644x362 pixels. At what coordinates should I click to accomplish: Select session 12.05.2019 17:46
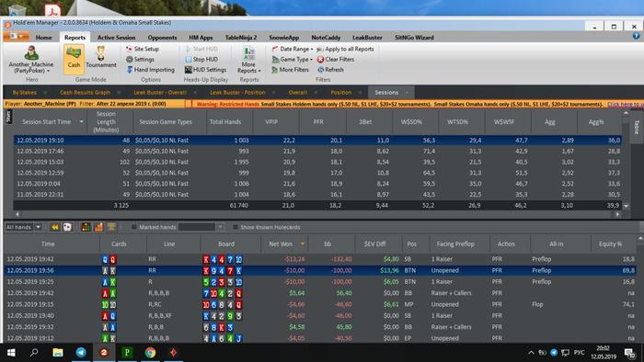(317, 151)
